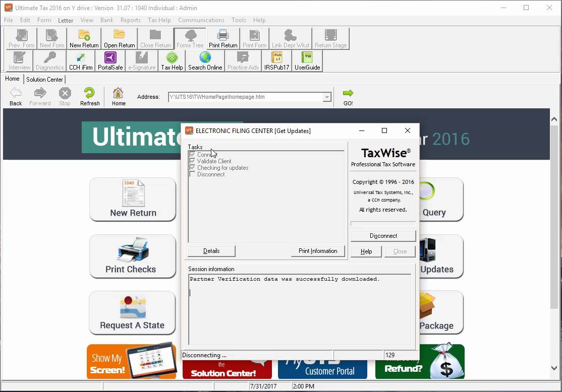Toggle the Checking for updates checkbox
This screenshot has height=392, width=562.
pyautogui.click(x=193, y=168)
